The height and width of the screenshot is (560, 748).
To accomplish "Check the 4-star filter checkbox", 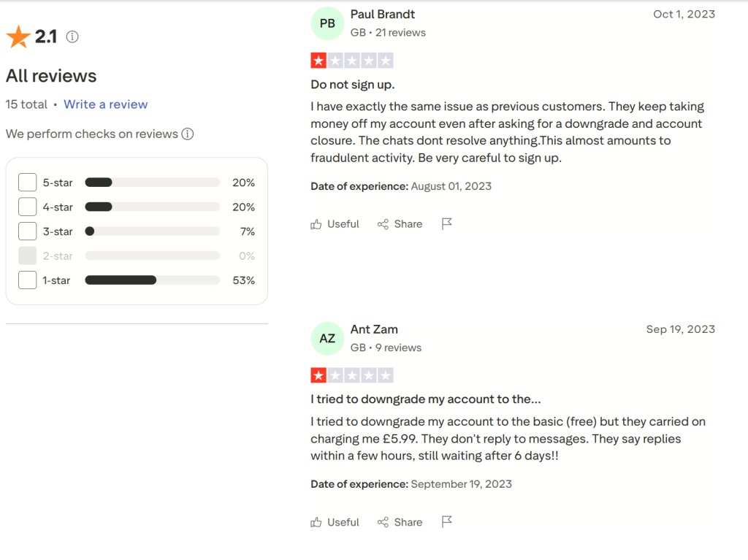I will [28, 207].
